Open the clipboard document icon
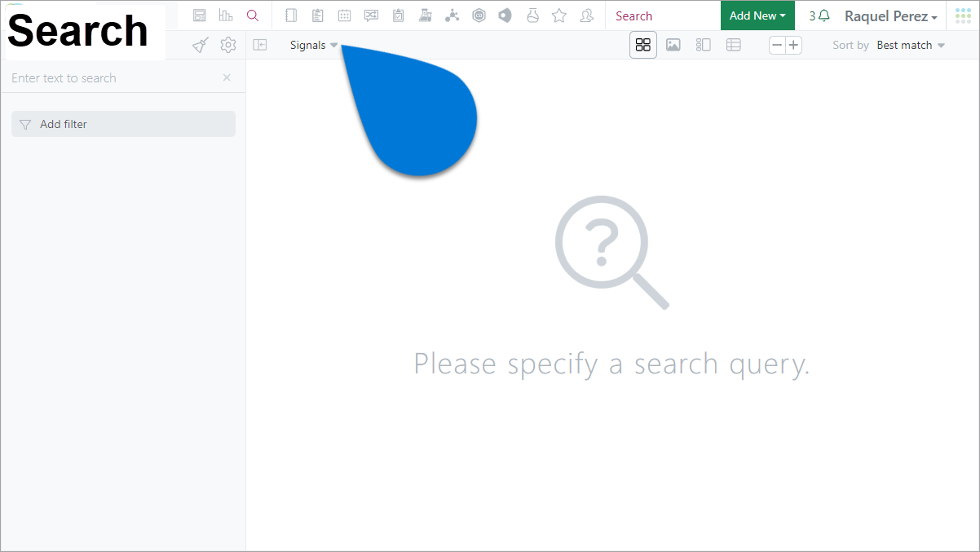Image resolution: width=980 pixels, height=552 pixels. coord(318,15)
